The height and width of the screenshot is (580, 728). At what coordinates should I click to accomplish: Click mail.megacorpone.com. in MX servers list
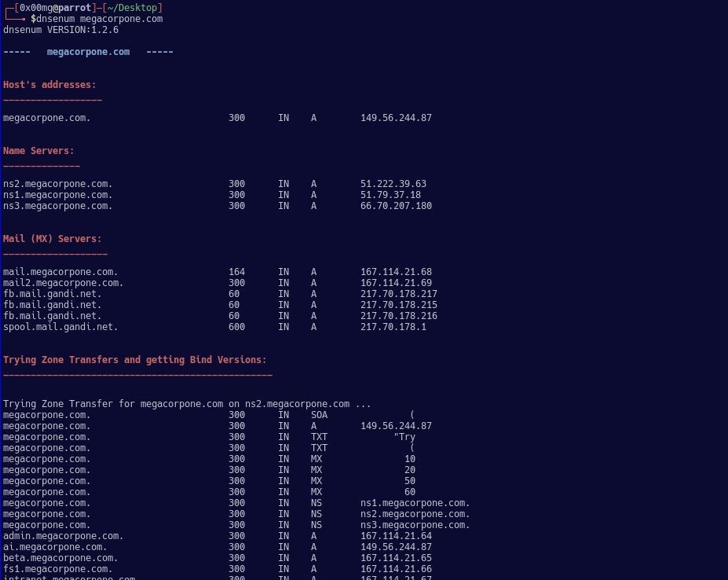click(60, 272)
